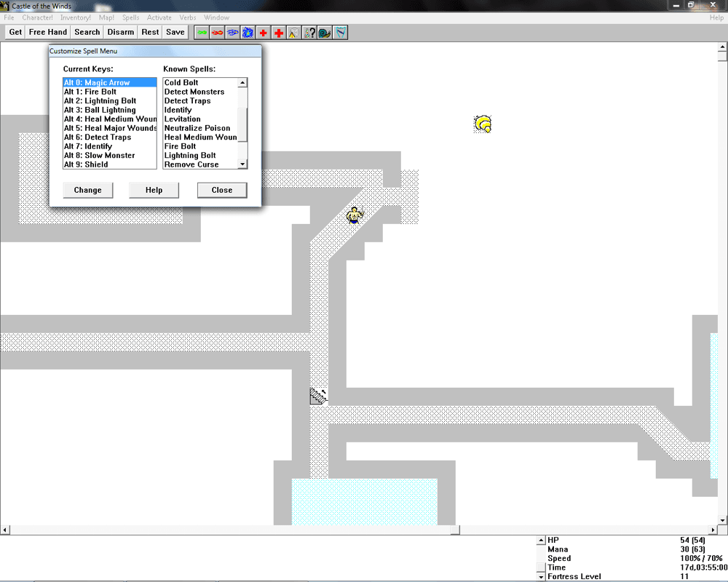Click the Slow Monster snail icon
The width and height of the screenshot is (728, 582).
325,33
